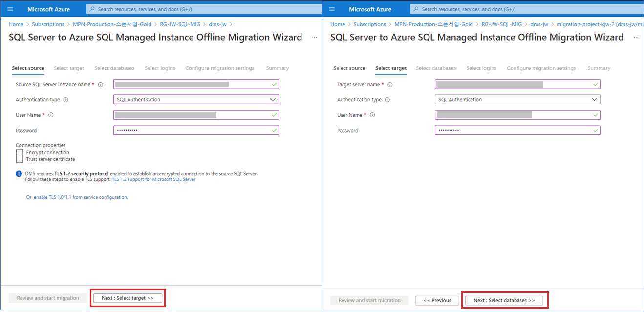Switch to Select databases tab in left window
This screenshot has height=312, width=644.
pyautogui.click(x=114, y=68)
